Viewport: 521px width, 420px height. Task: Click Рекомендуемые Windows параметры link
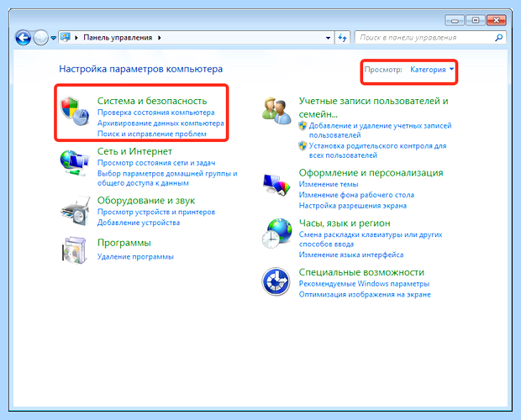pyautogui.click(x=364, y=284)
